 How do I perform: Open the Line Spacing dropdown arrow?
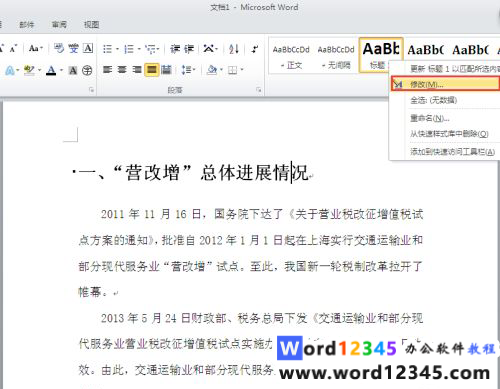[x=194, y=70]
